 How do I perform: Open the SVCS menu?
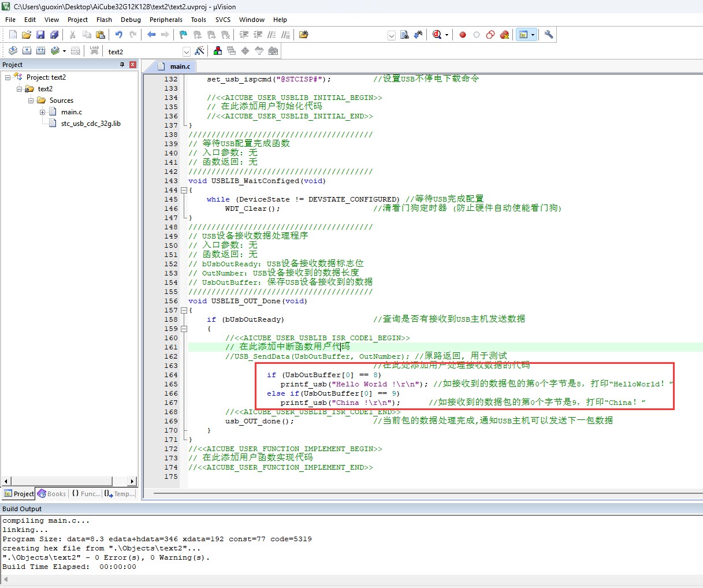coord(223,20)
